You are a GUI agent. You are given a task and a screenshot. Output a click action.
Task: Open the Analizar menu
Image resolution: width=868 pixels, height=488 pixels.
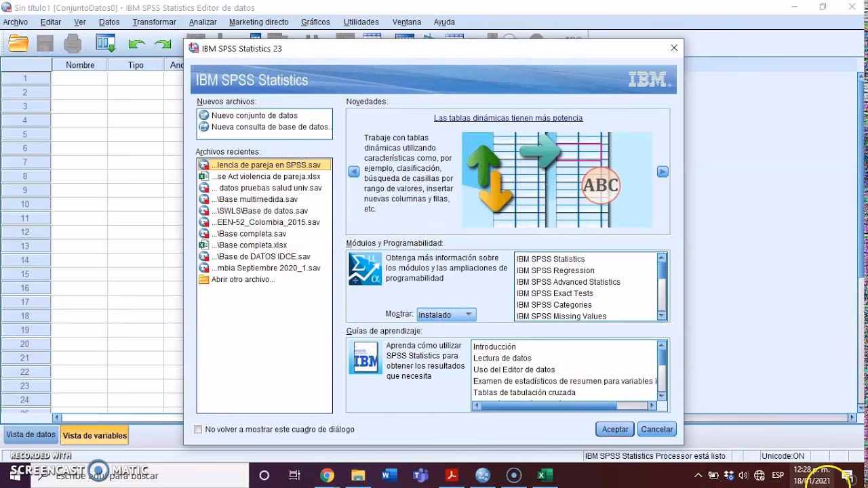[x=203, y=22]
